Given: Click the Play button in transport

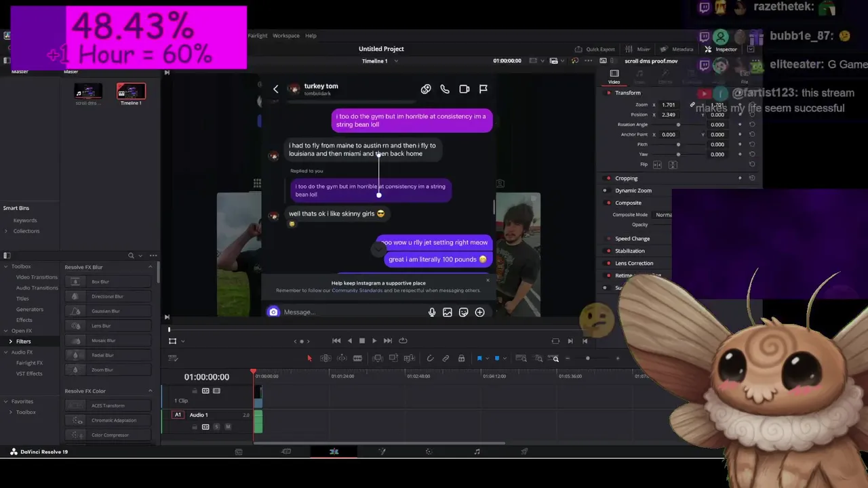Looking at the screenshot, I should pos(374,341).
